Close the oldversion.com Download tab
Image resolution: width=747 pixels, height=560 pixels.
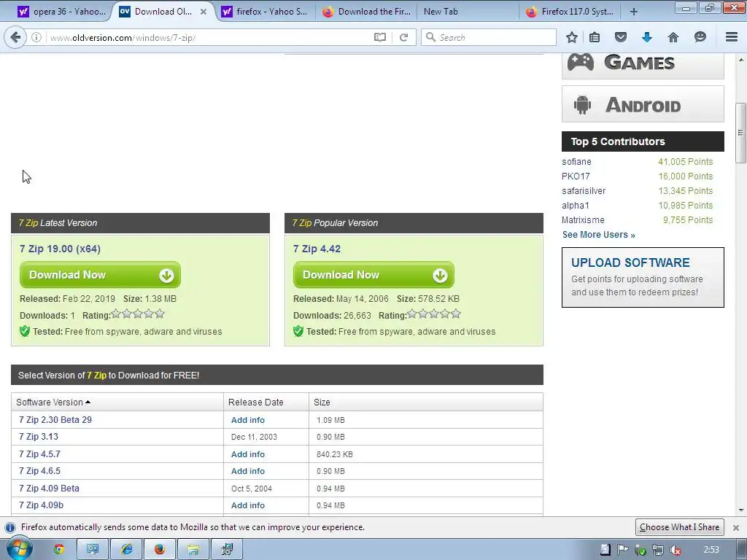pos(204,12)
